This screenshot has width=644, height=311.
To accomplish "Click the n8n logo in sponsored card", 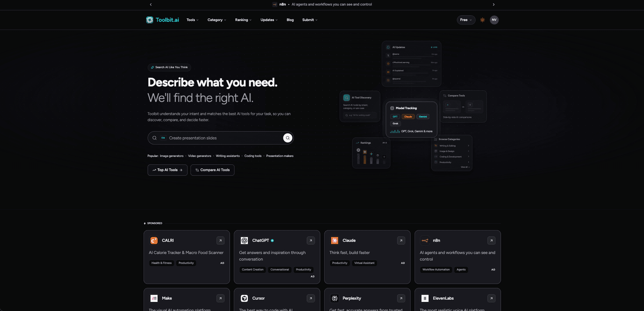I will pyautogui.click(x=425, y=240).
